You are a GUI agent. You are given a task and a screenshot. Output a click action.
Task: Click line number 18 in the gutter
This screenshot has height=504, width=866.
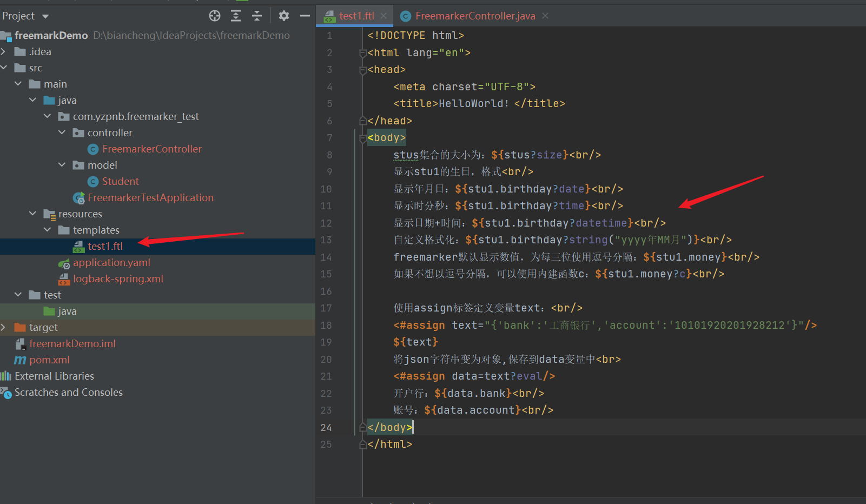(x=326, y=325)
